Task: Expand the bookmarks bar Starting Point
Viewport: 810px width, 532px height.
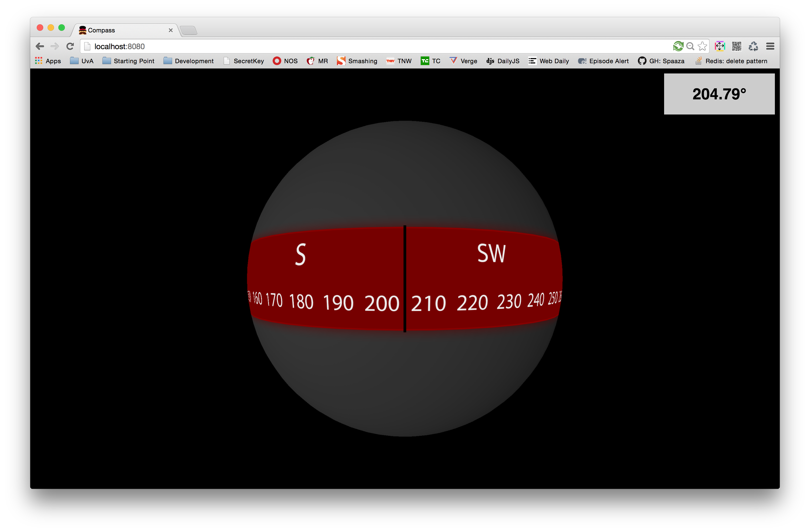Action: (x=126, y=61)
